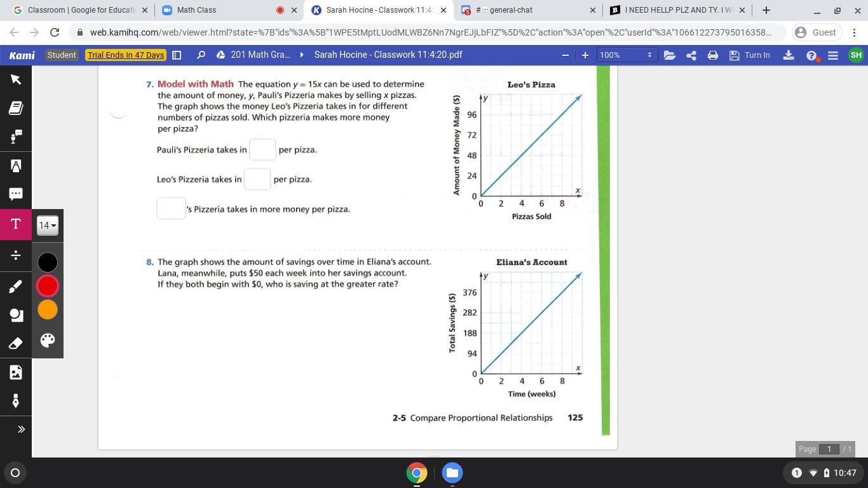
Task: Select the Shapes tool
Action: click(16, 315)
